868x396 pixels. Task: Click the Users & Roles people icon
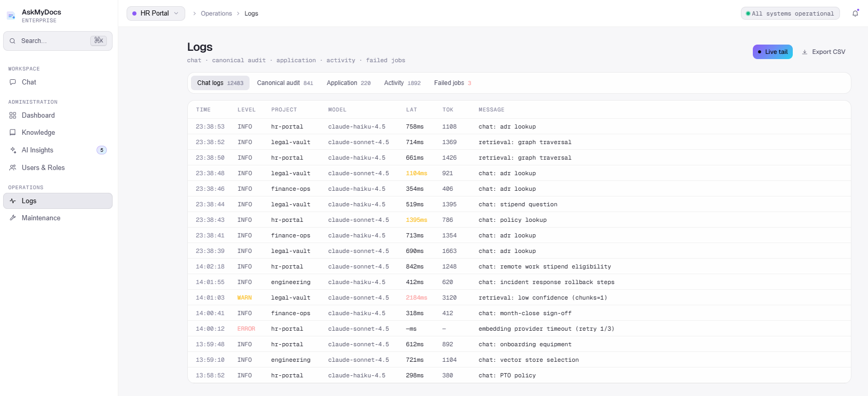pyautogui.click(x=13, y=168)
